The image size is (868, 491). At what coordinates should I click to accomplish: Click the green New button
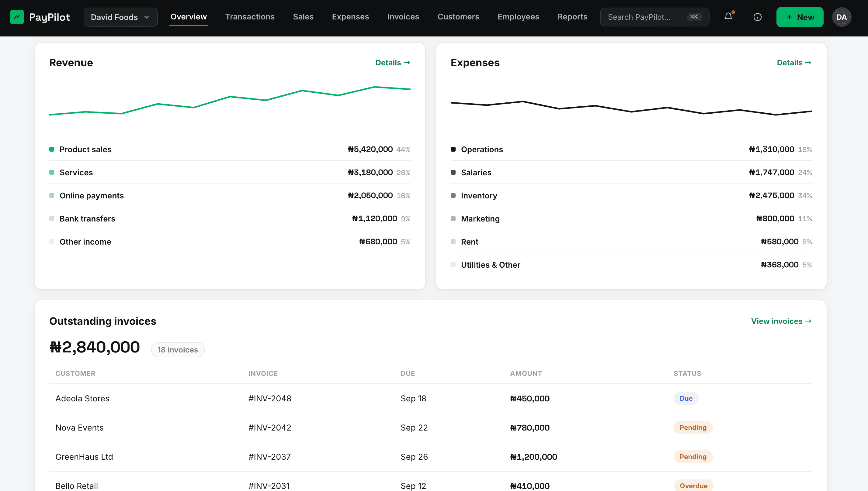coord(800,17)
